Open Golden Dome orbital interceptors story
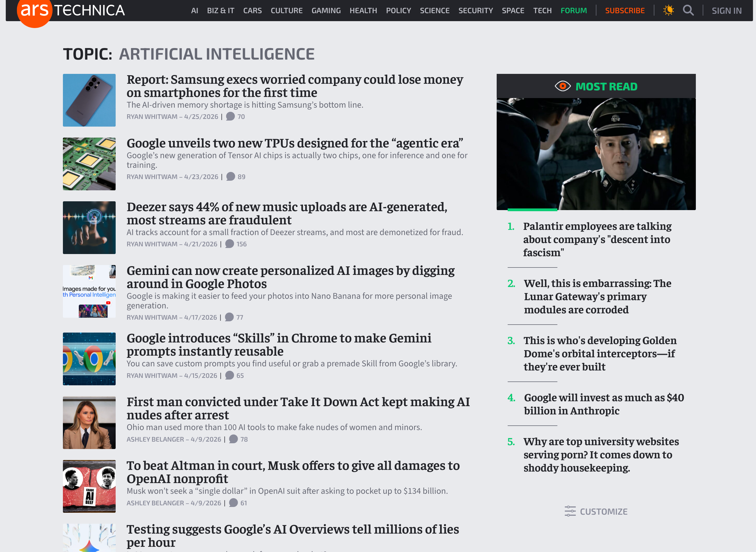This screenshot has height=552, width=756. (600, 353)
